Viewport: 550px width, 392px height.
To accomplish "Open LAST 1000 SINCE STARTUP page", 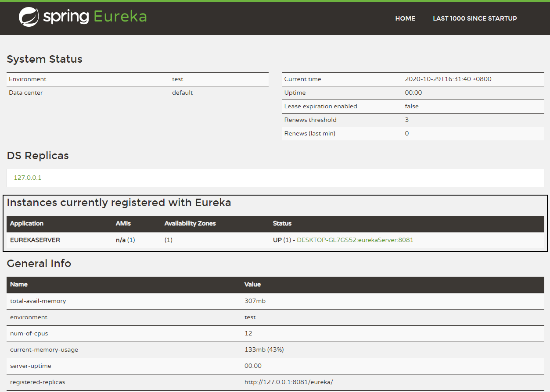I will [475, 18].
